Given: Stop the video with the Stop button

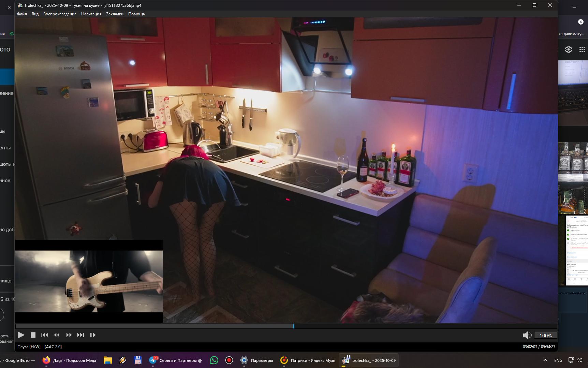Looking at the screenshot, I should click(33, 335).
